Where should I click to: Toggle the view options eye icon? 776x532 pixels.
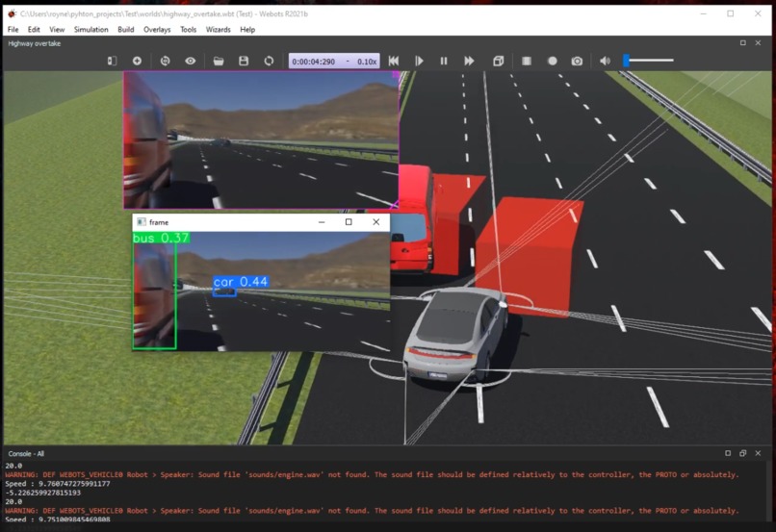click(x=191, y=61)
